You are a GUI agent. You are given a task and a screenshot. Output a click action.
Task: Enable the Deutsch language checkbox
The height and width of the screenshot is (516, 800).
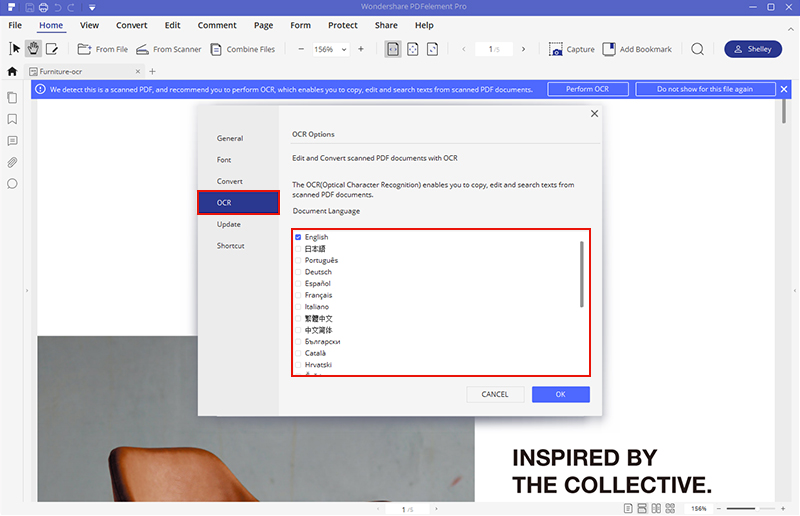pos(298,272)
